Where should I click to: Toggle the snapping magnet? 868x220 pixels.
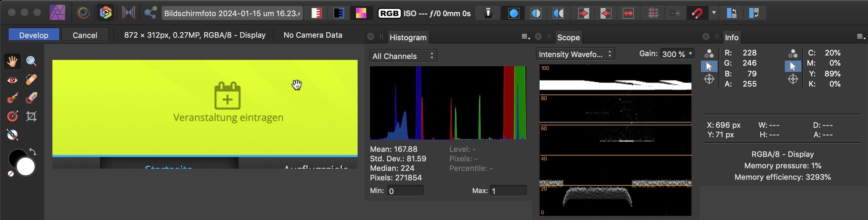pyautogui.click(x=697, y=13)
